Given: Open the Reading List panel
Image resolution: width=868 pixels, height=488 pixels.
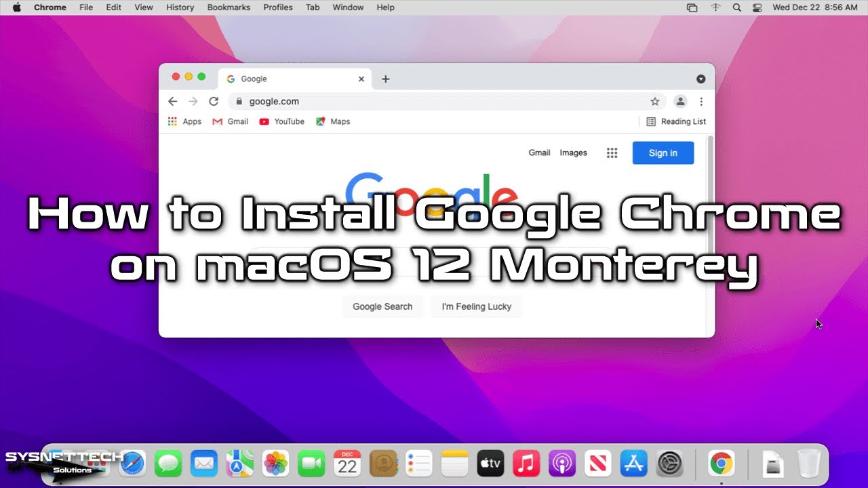Looking at the screenshot, I should coord(676,122).
